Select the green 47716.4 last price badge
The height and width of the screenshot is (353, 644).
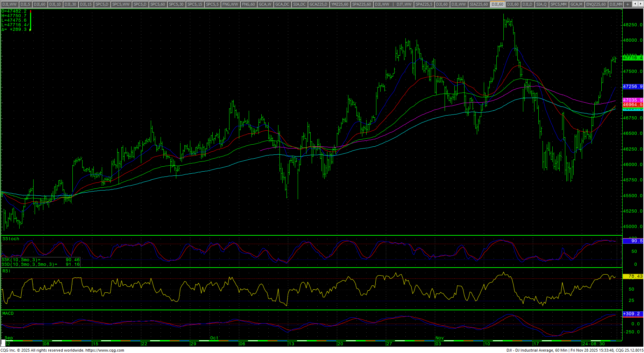click(633, 57)
